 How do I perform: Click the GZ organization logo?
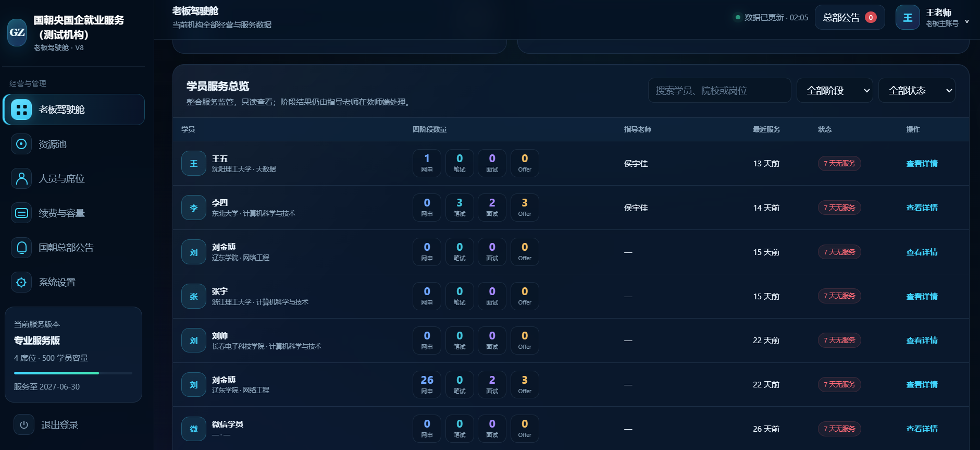tap(17, 32)
